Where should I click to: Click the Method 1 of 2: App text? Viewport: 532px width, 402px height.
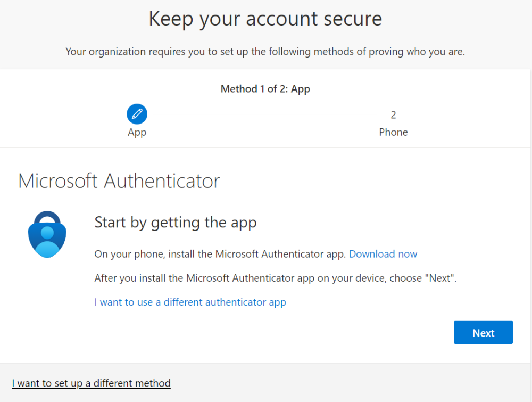click(x=265, y=89)
